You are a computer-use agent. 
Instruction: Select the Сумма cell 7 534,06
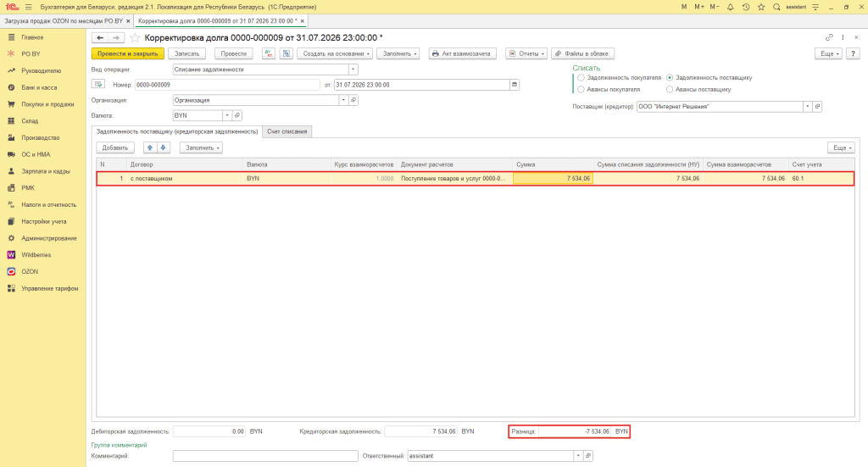click(x=553, y=178)
